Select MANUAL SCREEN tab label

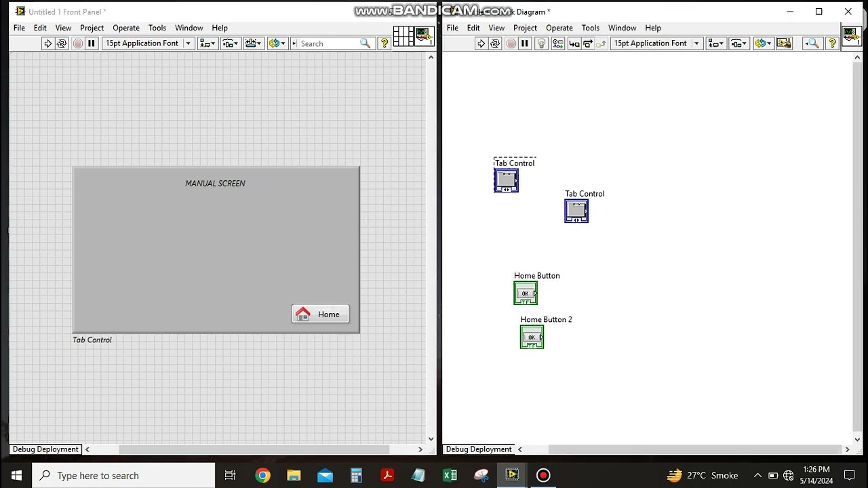coord(215,183)
